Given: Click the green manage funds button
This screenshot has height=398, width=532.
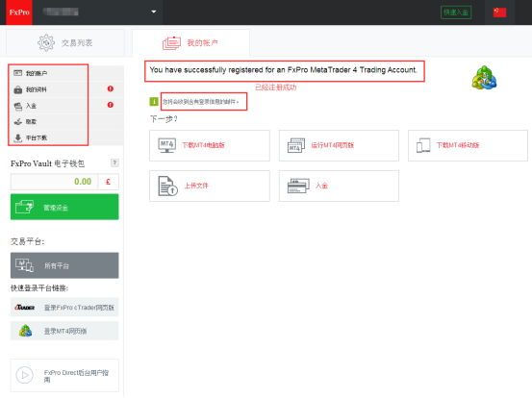Looking at the screenshot, I should [64, 207].
